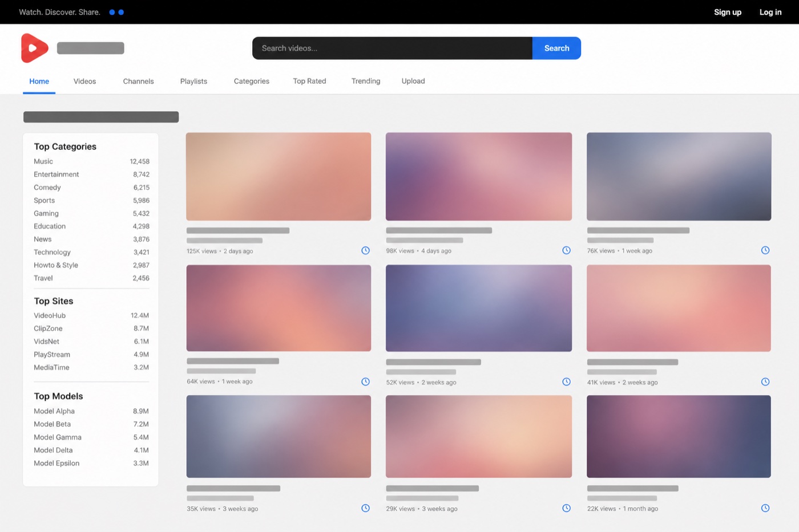This screenshot has height=532, width=799.
Task: Click watch later clock on 41K views video
Action: point(765,381)
